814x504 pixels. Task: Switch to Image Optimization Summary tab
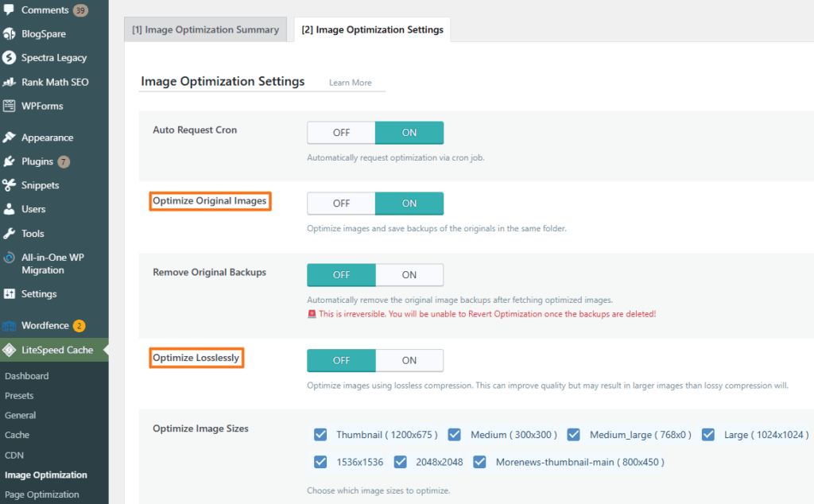[x=205, y=29]
